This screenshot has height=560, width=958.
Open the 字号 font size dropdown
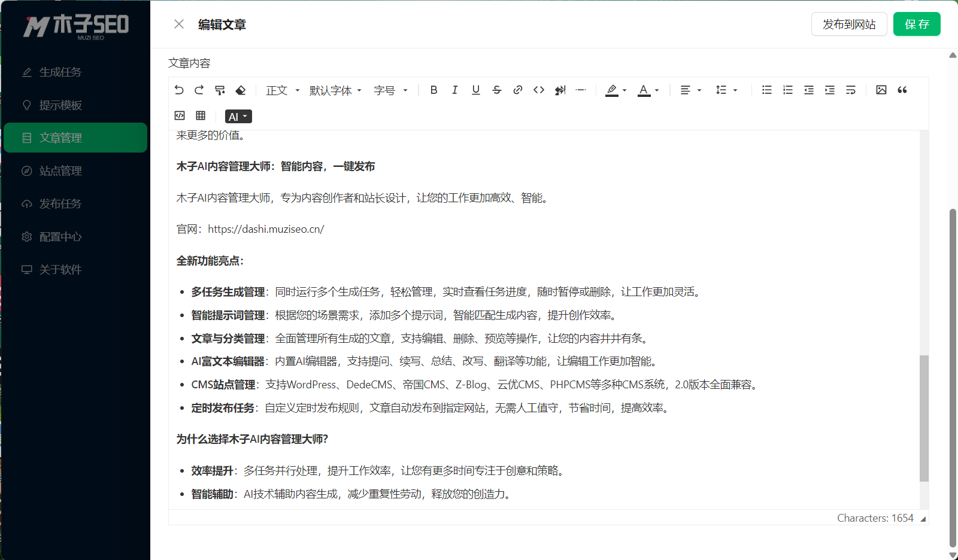390,90
